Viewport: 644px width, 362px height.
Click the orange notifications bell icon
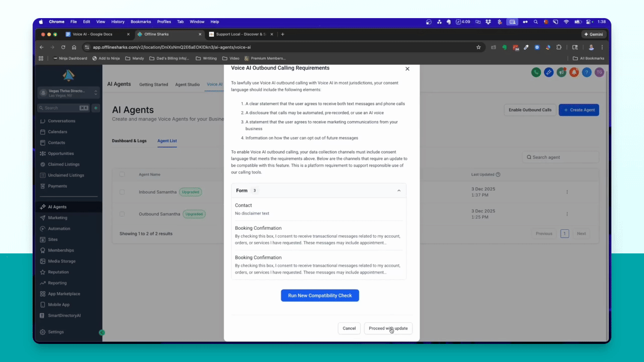(x=574, y=72)
